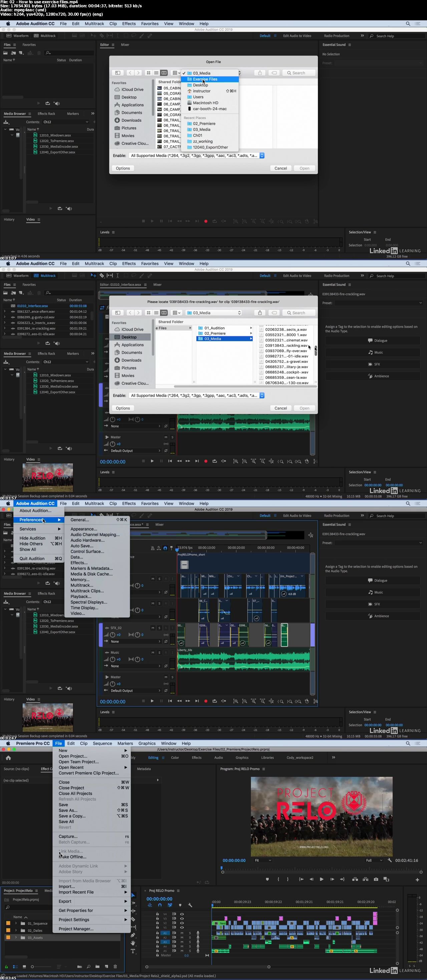Image resolution: width=427 pixels, height=980 pixels.
Task: Switch Premiere Project panel to list view
Action: [x=15, y=966]
